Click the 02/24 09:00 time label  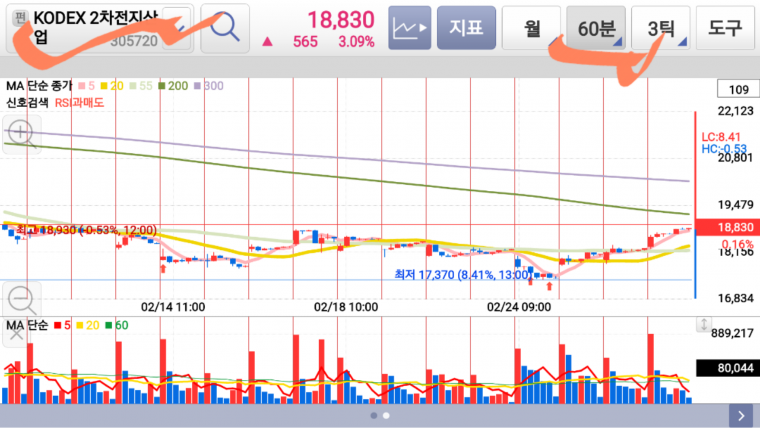pyautogui.click(x=519, y=307)
